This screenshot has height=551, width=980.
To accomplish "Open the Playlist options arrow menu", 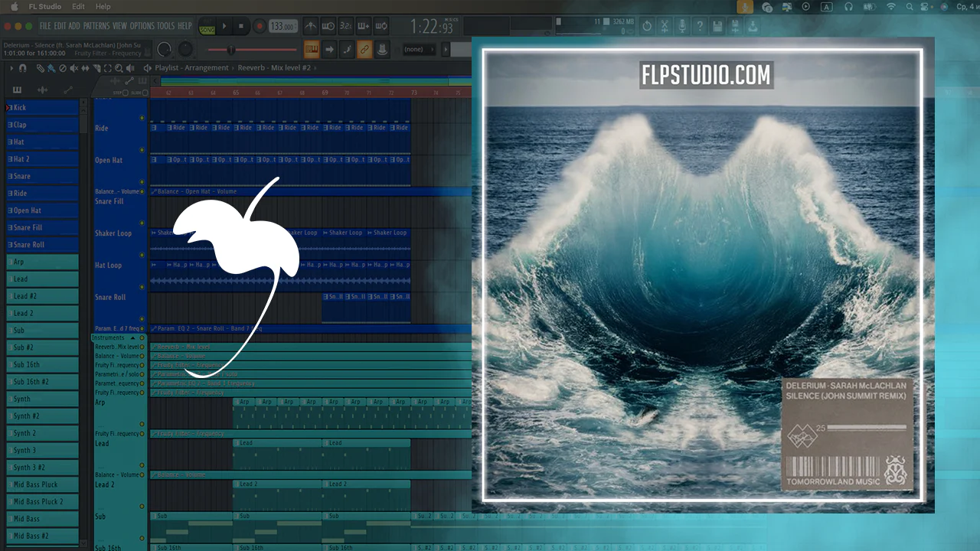I will click(11, 68).
